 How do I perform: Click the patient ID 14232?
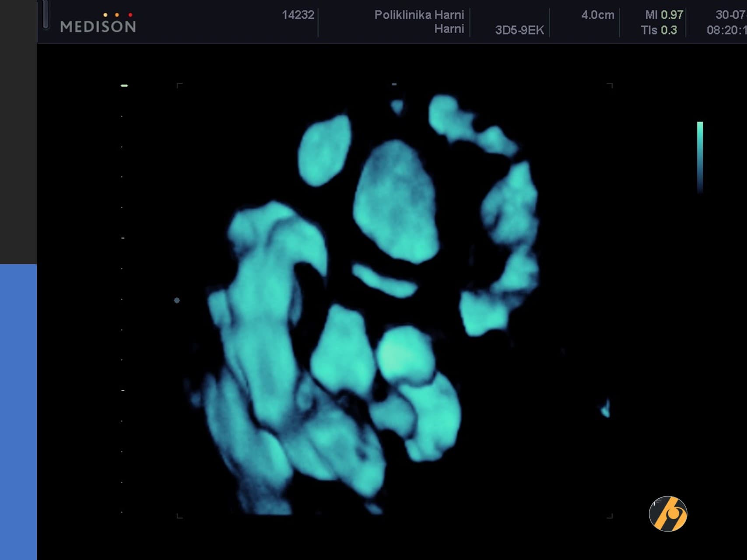(298, 15)
